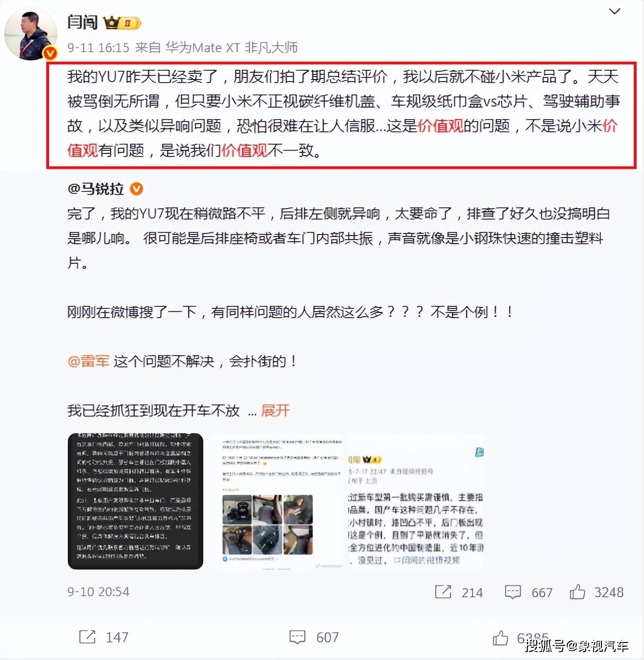The height and width of the screenshot is (660, 644).
Task: Click the 华为Mate XT 非凡大师 source link
Action: pyautogui.click(x=231, y=48)
